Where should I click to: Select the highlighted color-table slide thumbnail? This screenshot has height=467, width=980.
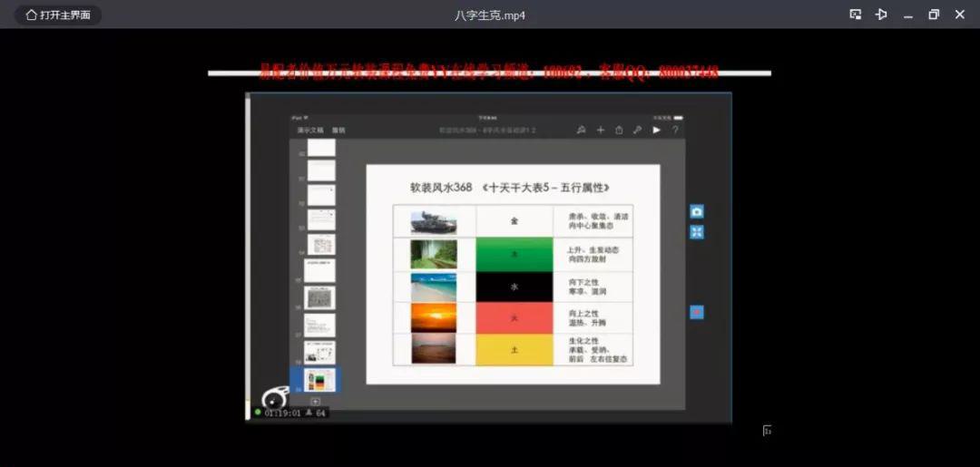pos(319,380)
